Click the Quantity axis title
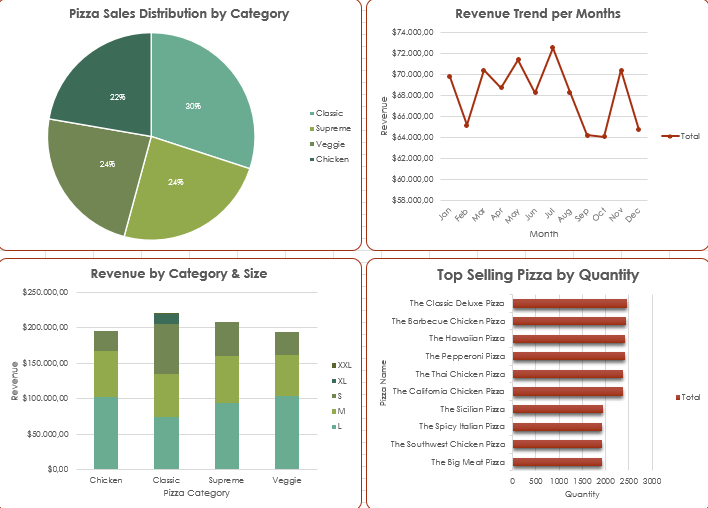Image resolution: width=708 pixels, height=508 pixels. click(x=581, y=494)
